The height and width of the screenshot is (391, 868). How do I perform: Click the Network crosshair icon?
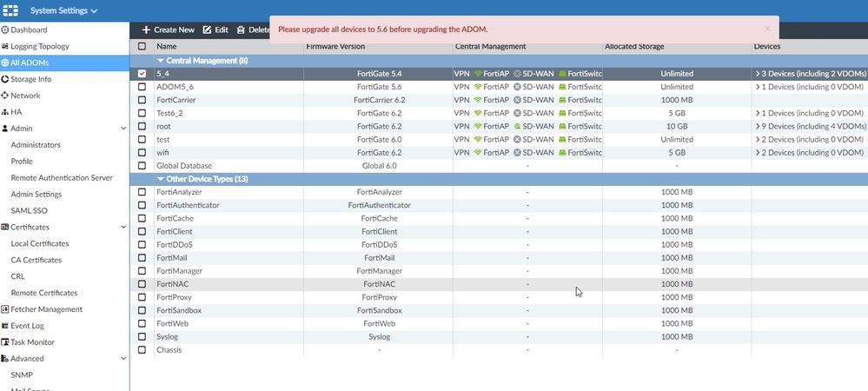tap(5, 96)
